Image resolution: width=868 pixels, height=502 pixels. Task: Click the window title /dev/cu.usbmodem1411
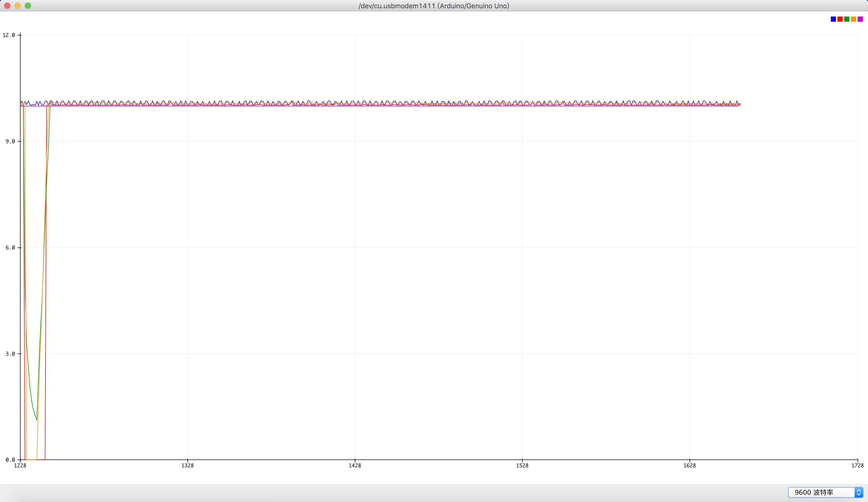434,5
